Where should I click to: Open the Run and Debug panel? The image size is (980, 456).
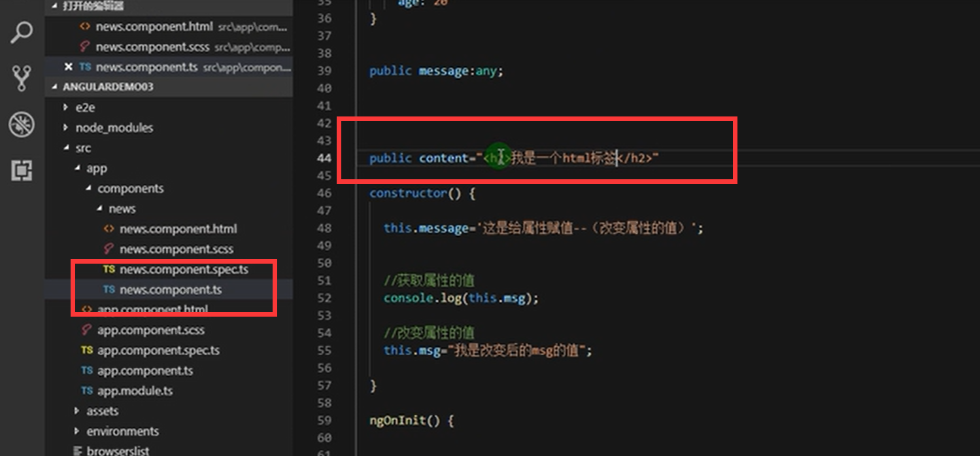click(x=20, y=124)
